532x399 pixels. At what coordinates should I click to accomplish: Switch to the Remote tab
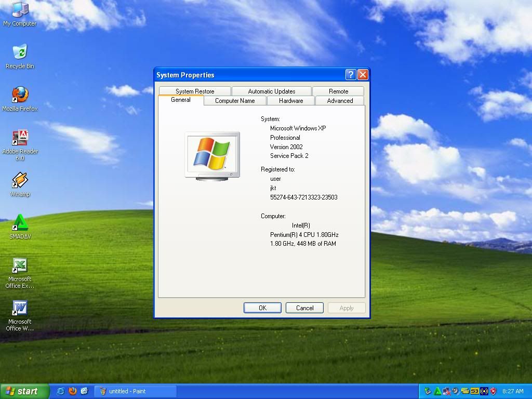(338, 91)
